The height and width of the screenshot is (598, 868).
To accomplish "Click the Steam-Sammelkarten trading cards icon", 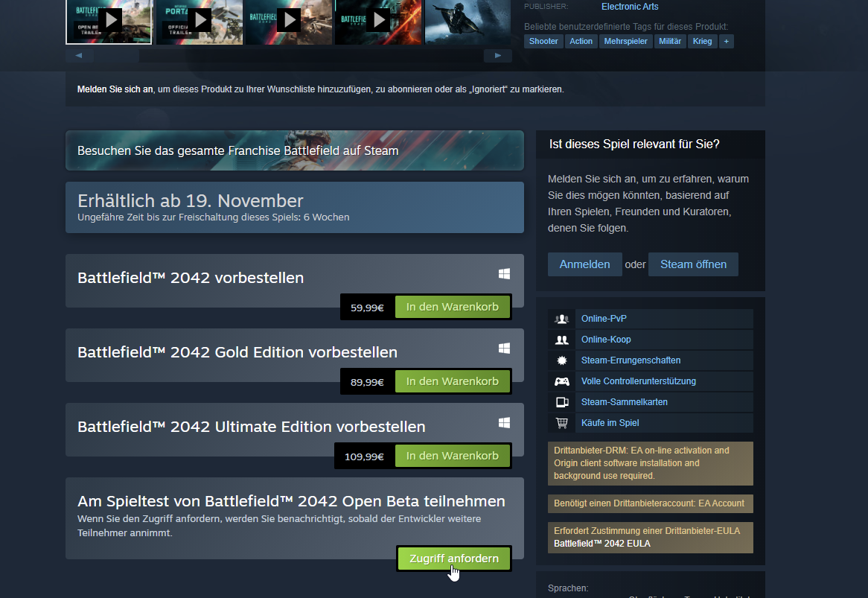I will (562, 402).
